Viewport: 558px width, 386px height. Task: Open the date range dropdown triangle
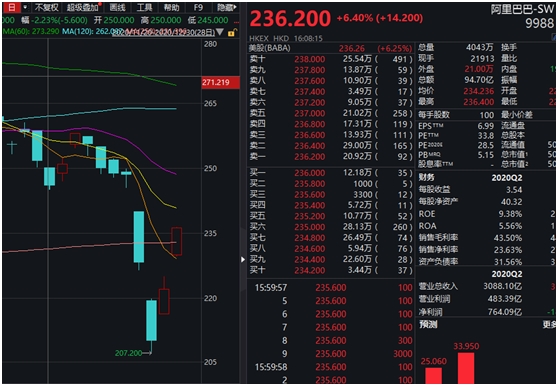(x=220, y=32)
